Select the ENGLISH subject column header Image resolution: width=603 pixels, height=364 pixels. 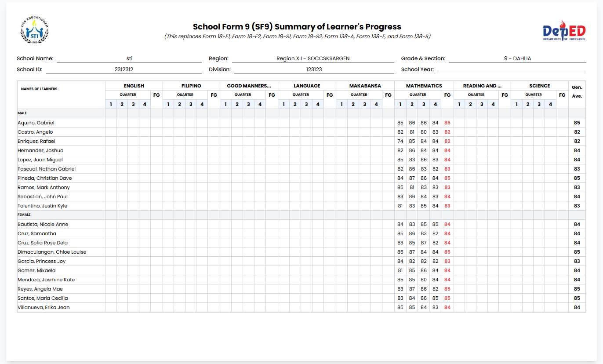click(x=134, y=86)
